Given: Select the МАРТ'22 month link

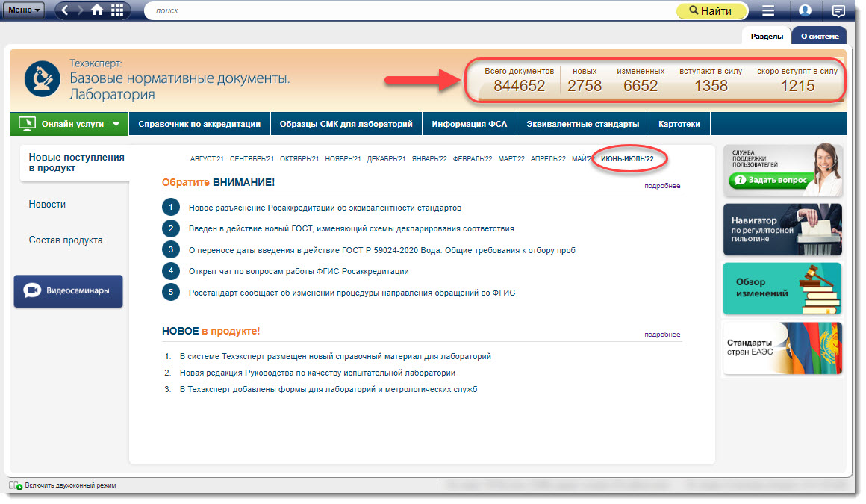Looking at the screenshot, I should [511, 158].
